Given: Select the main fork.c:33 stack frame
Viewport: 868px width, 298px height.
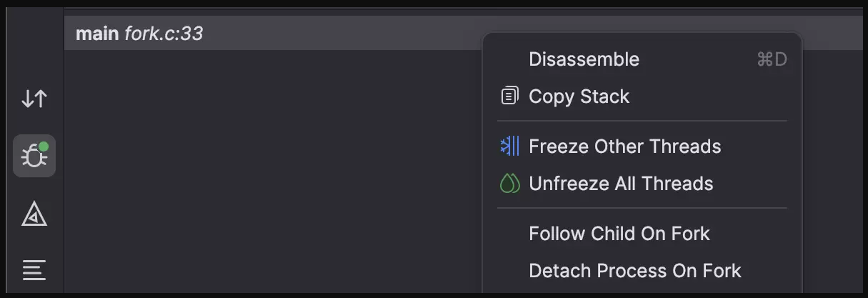Looking at the screenshot, I should [x=273, y=34].
